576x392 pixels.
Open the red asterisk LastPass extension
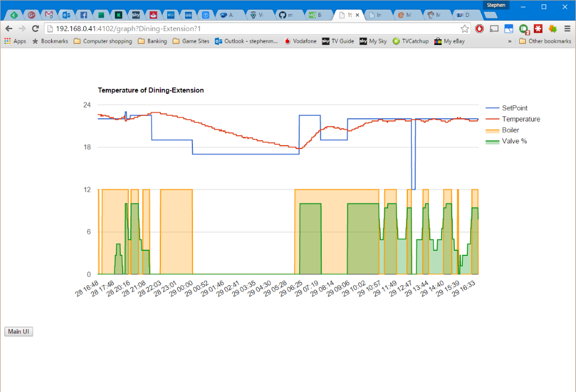pos(538,29)
